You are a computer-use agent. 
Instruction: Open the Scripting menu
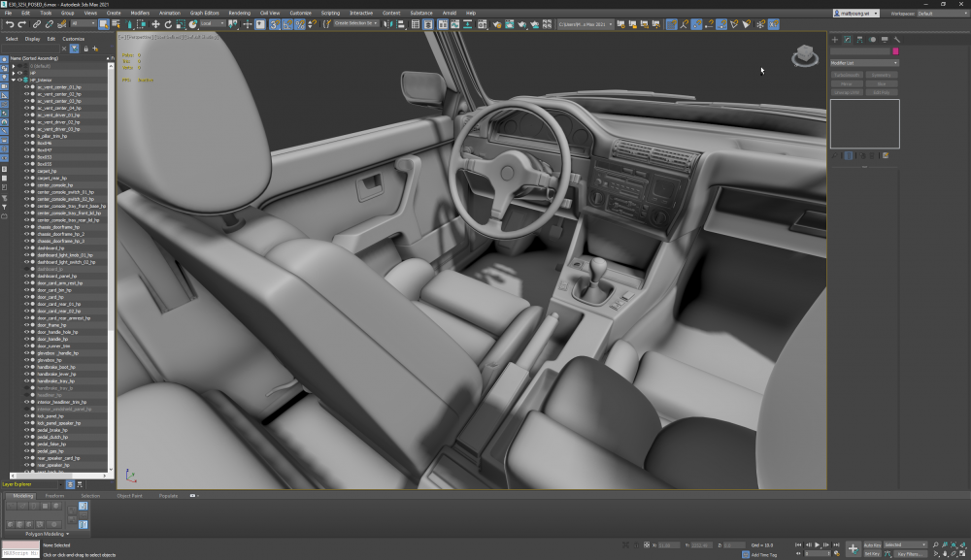[330, 13]
